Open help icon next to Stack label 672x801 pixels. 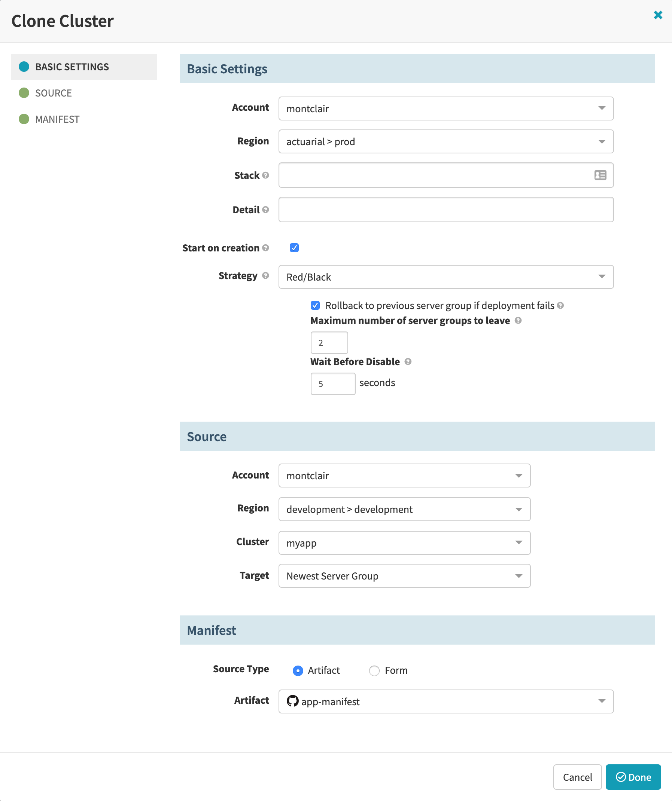[265, 175]
